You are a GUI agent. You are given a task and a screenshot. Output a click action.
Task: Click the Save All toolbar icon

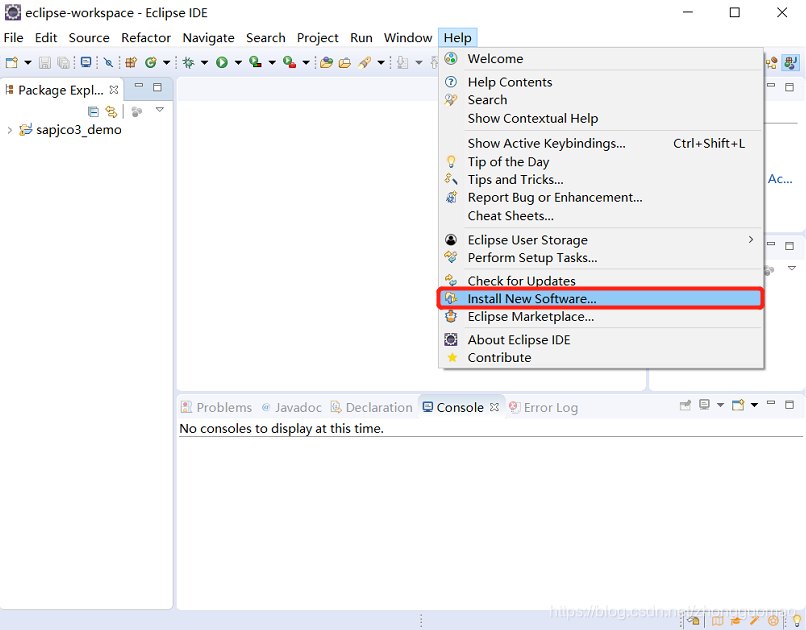click(63, 63)
